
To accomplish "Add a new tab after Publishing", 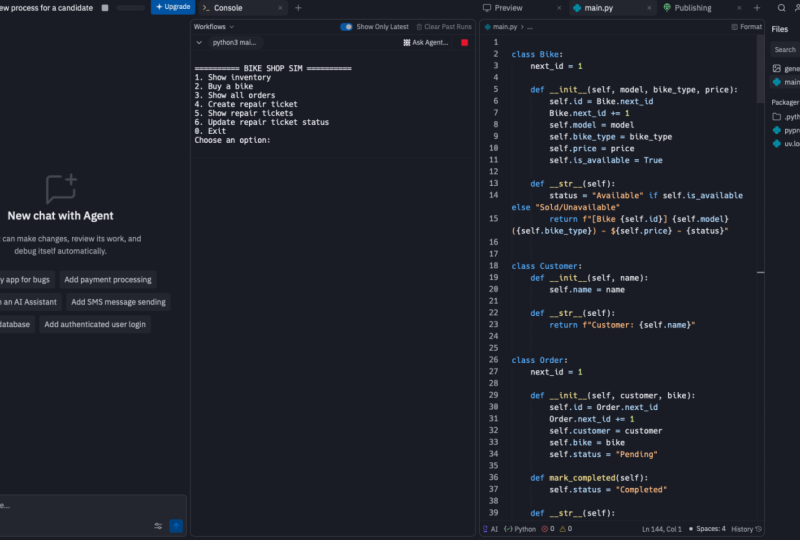I will tap(757, 8).
